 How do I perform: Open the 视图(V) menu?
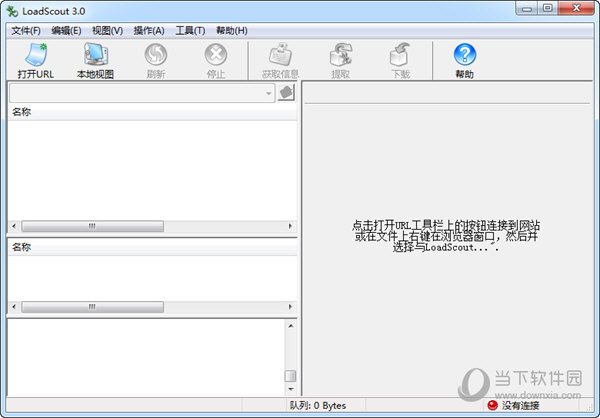(x=107, y=31)
